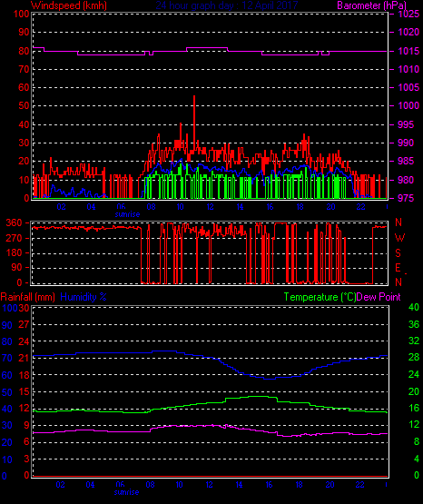Click the Windspeed (kmh) axis title

[x=68, y=5]
